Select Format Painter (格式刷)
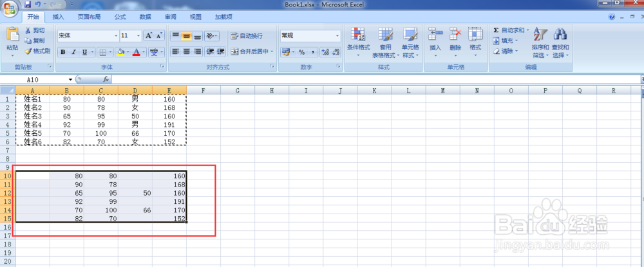Screen dimensions: 644x267 pos(37,51)
